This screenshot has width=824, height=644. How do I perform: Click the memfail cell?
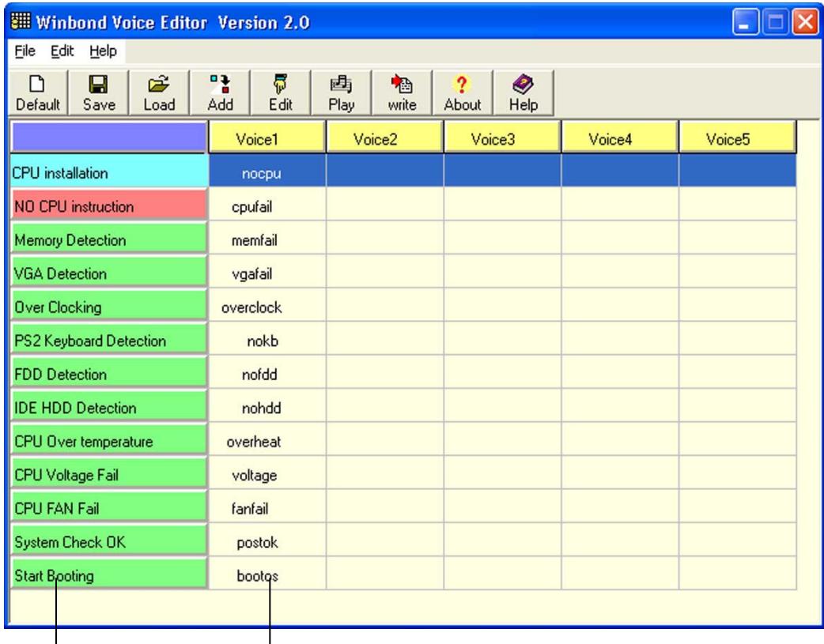click(x=267, y=239)
